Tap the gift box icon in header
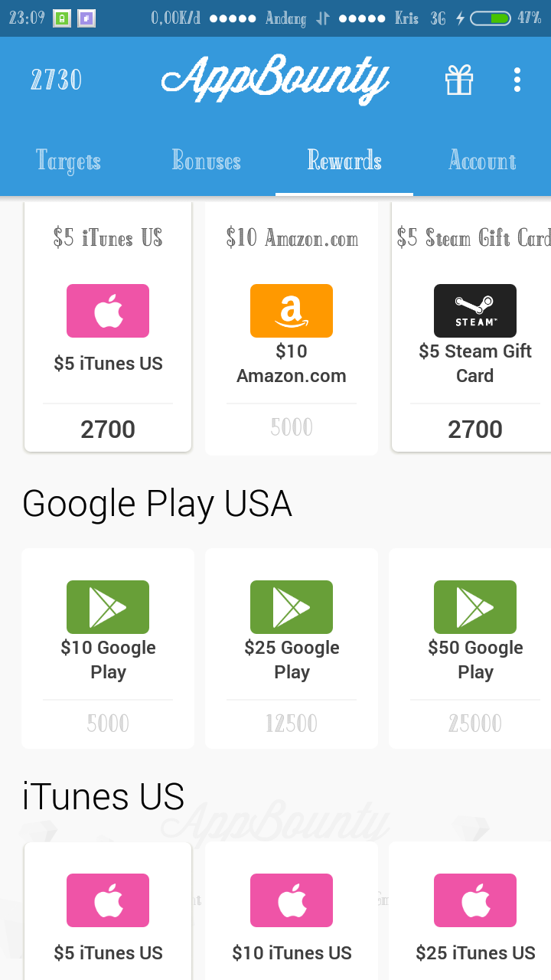 click(459, 80)
